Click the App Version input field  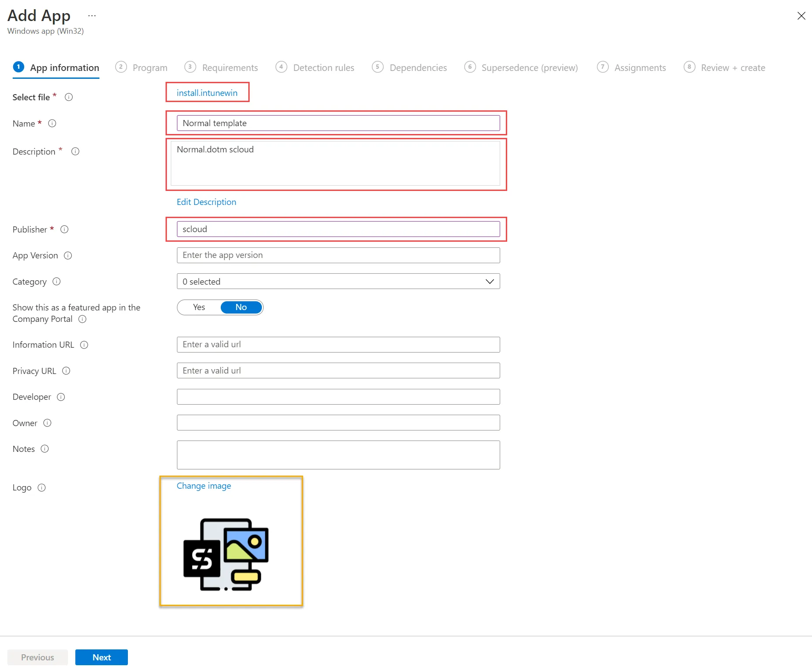[x=338, y=255]
